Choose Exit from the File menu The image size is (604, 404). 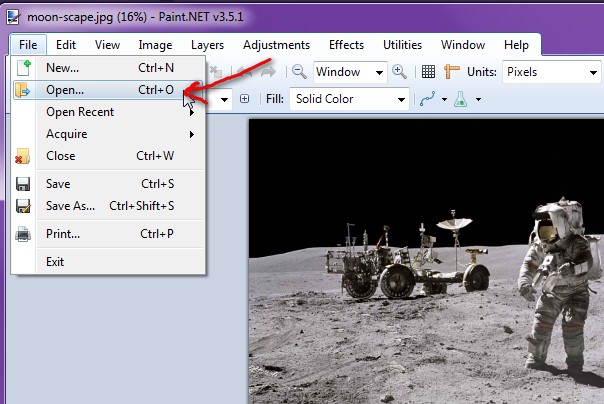pyautogui.click(x=108, y=262)
